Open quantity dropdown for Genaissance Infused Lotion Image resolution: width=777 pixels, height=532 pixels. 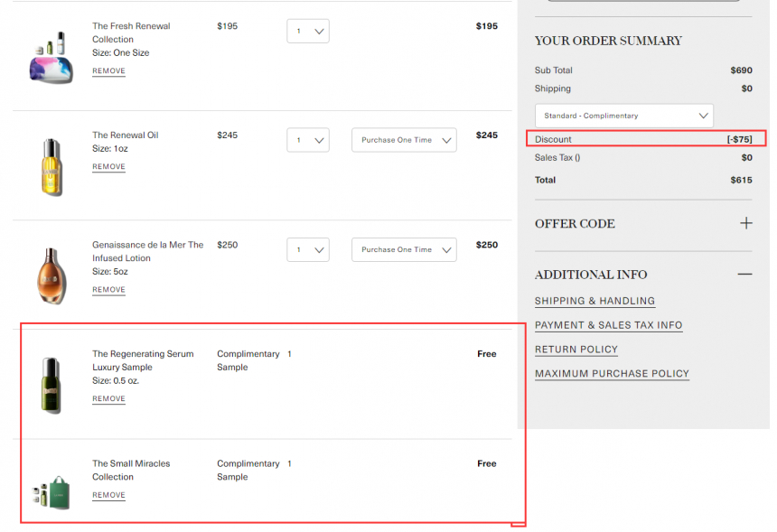pos(308,249)
